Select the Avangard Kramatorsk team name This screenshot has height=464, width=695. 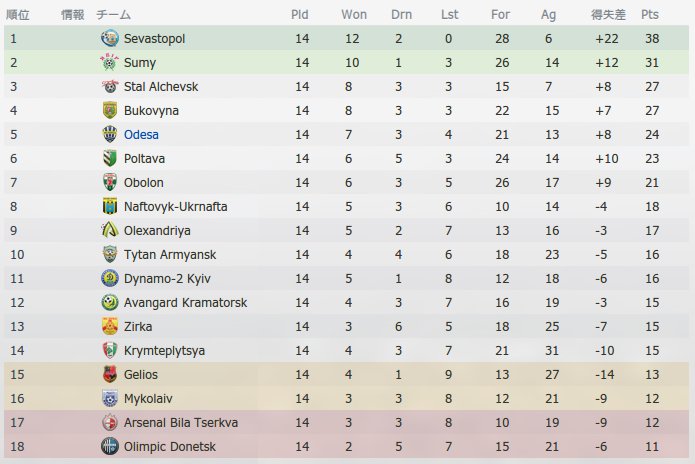185,303
